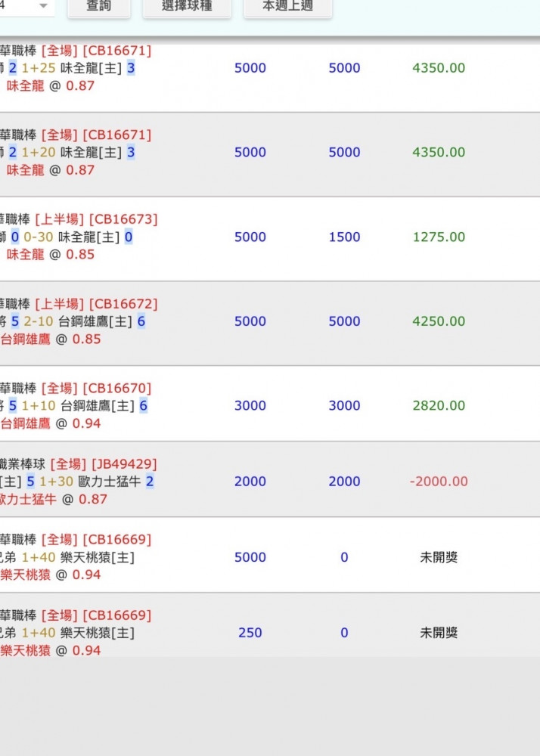The width and height of the screenshot is (540, 756).
Task: Select the valid amount 1500
Action: point(344,237)
